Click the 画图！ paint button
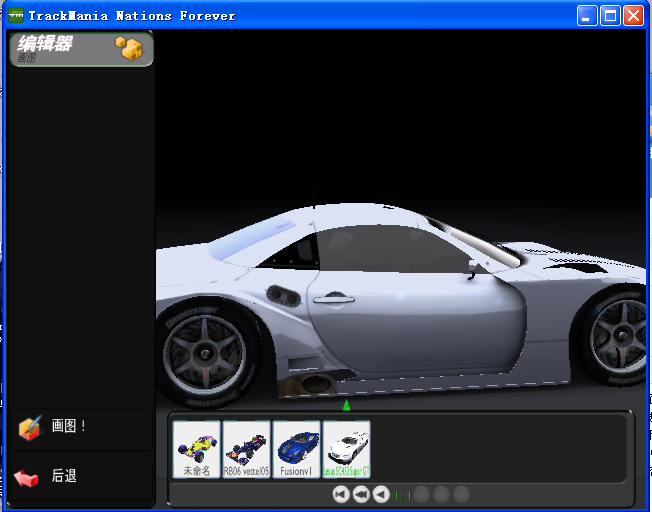Image resolution: width=652 pixels, height=512 pixels. point(82,429)
